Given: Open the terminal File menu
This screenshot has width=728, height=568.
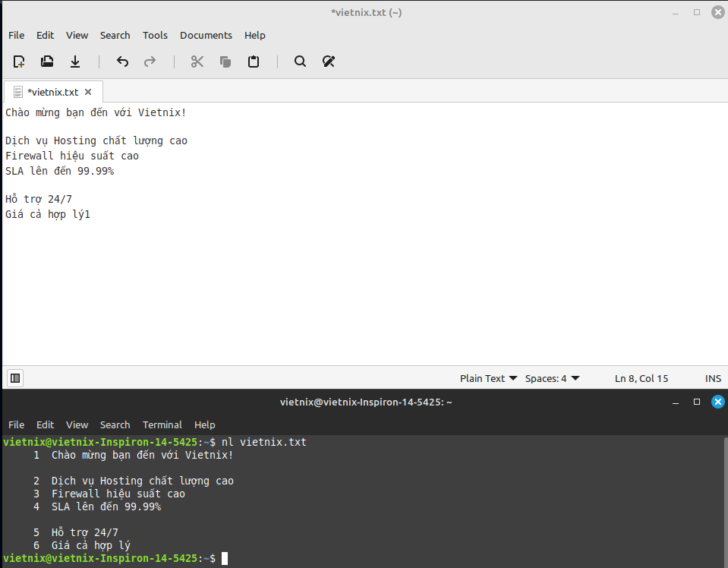Looking at the screenshot, I should click(x=16, y=425).
